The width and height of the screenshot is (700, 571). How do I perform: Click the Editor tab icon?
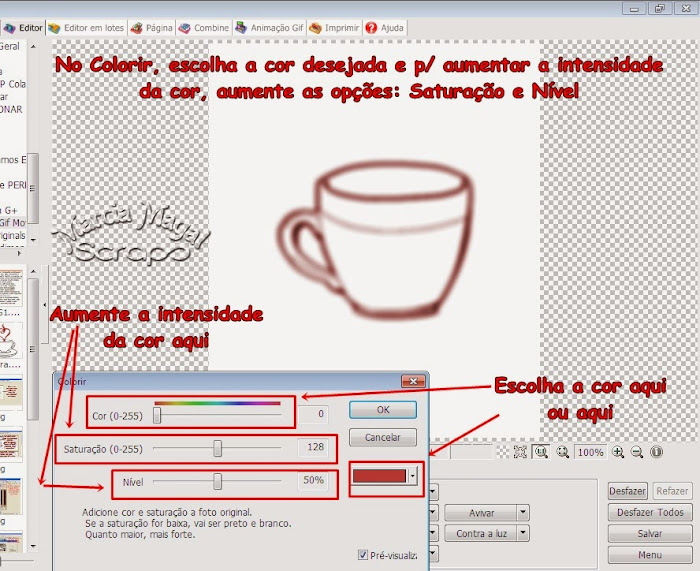pyautogui.click(x=9, y=28)
